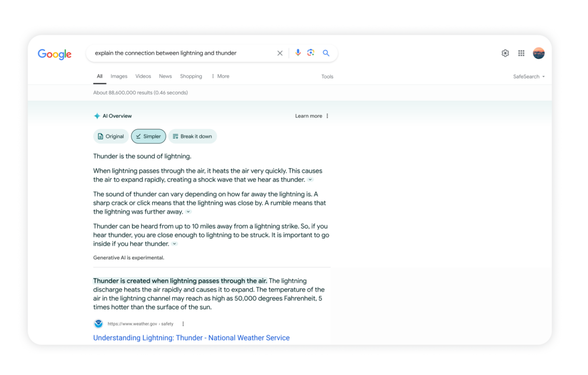This screenshot has width=588, height=375.
Task: Open the News results tab
Action: 165,76
